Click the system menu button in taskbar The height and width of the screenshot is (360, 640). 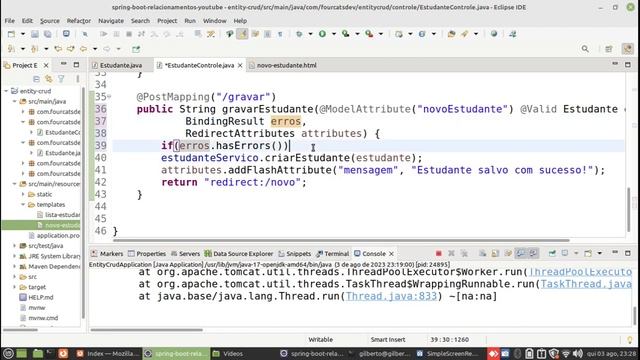click(7, 353)
